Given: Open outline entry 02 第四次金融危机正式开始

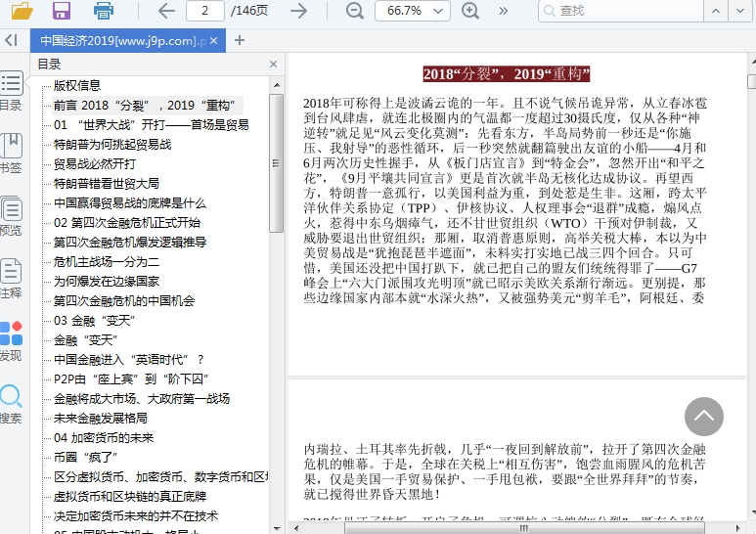Looking at the screenshot, I should [x=127, y=223].
